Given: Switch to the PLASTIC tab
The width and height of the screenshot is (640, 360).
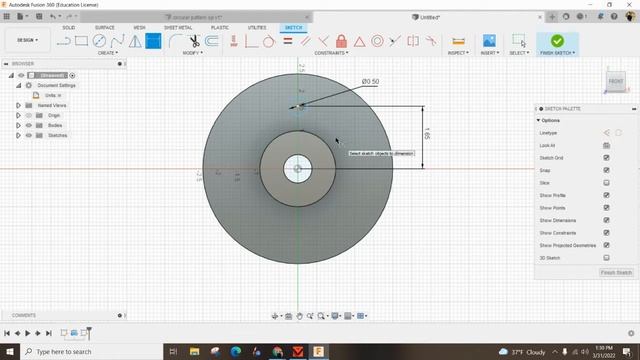Looking at the screenshot, I should 220,28.
